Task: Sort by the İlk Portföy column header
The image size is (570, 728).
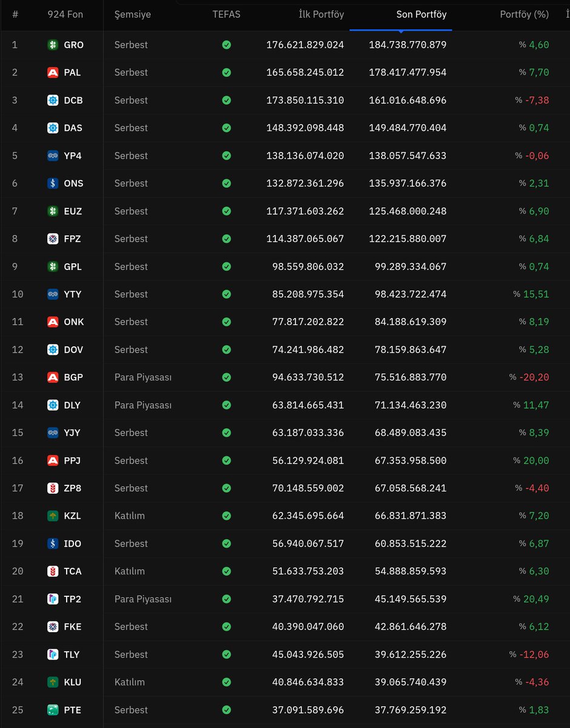Action: point(321,14)
